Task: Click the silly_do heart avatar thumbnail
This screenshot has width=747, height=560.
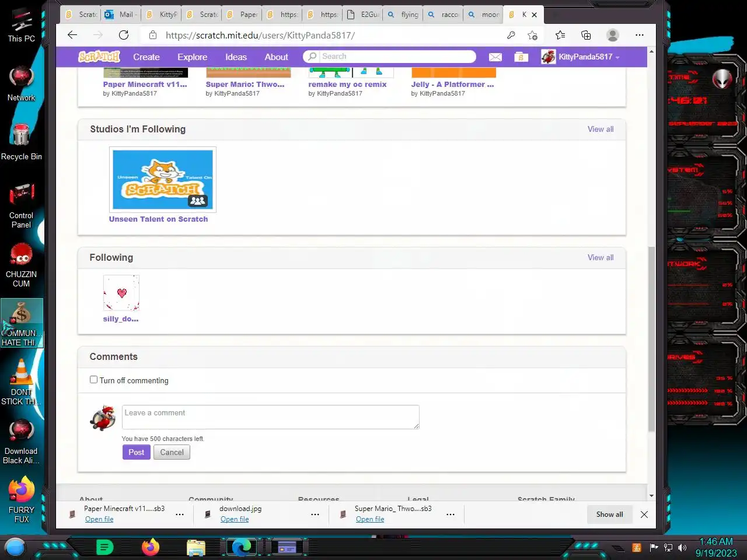Action: click(x=121, y=293)
